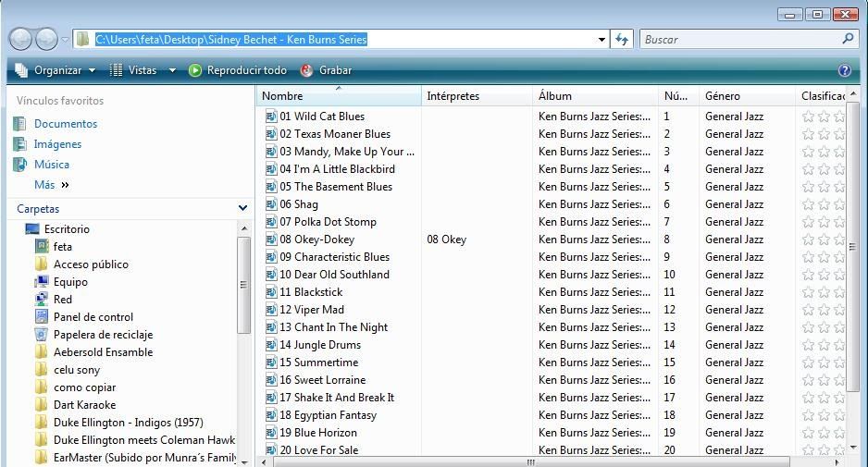The width and height of the screenshot is (868, 467).
Task: Select file 16 Sweet Lorraine
Action: tap(323, 380)
